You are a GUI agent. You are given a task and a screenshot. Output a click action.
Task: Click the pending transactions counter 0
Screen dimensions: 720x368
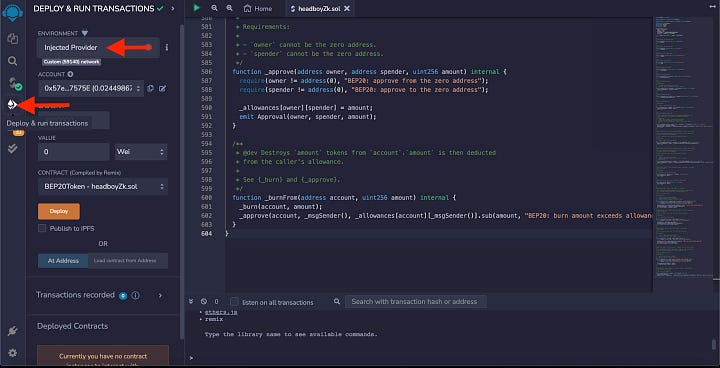216,302
